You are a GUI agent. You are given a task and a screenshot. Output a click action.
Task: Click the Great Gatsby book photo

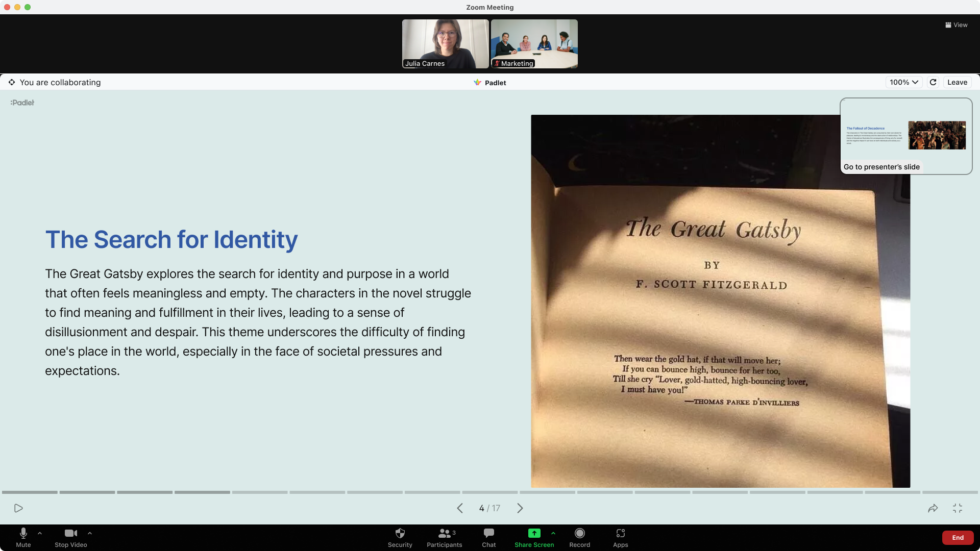(720, 301)
